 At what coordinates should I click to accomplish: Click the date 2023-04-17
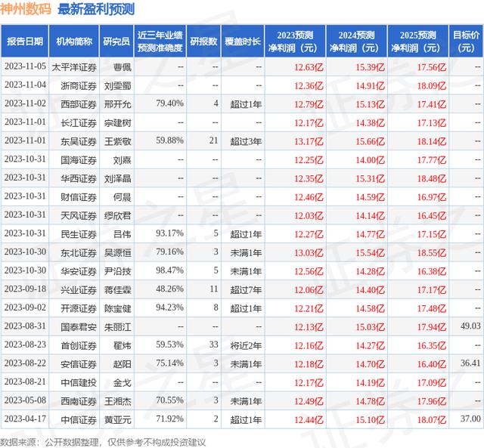(x=25, y=419)
